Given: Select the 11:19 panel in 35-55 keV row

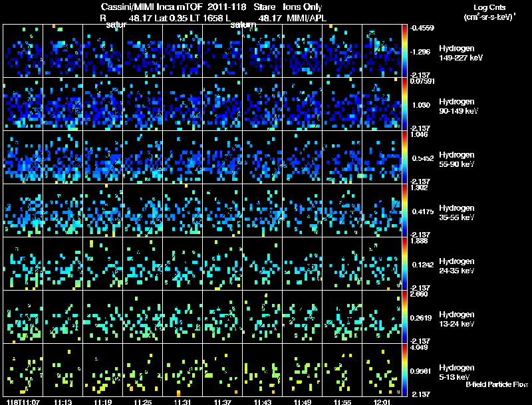Looking at the screenshot, I should coord(103,211).
